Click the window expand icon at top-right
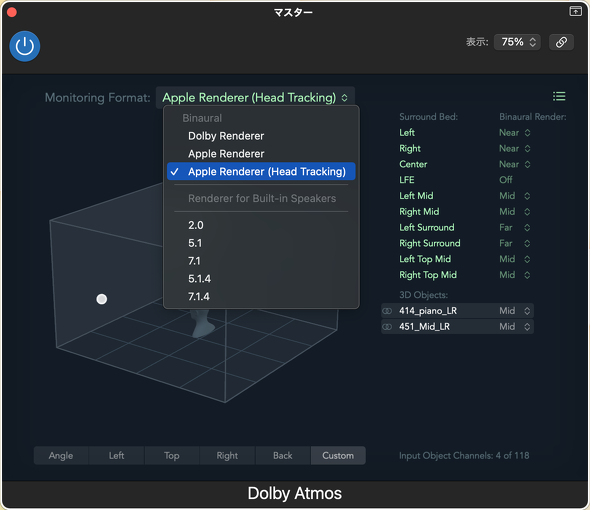Image resolution: width=590 pixels, height=510 pixels. click(575, 11)
